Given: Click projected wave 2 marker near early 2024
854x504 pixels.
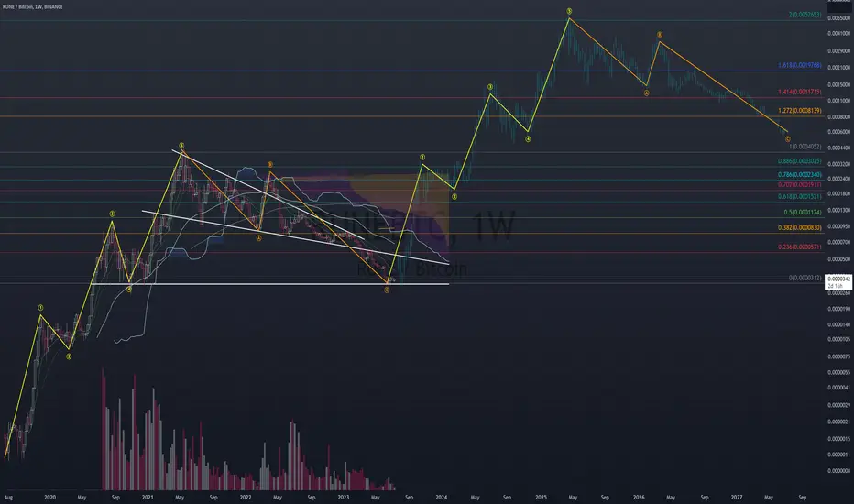Looking at the screenshot, I should coord(454,197).
